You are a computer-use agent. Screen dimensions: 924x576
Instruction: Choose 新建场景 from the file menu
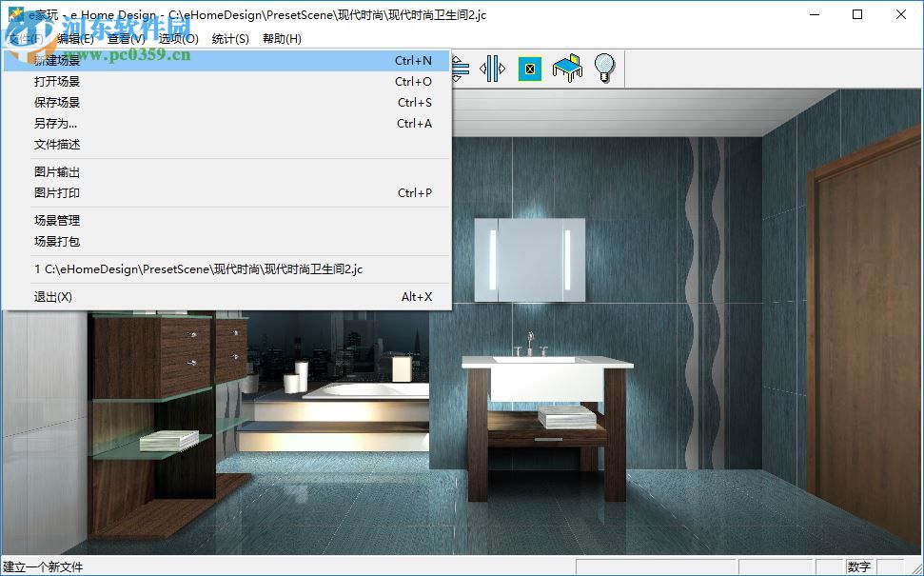(x=226, y=61)
